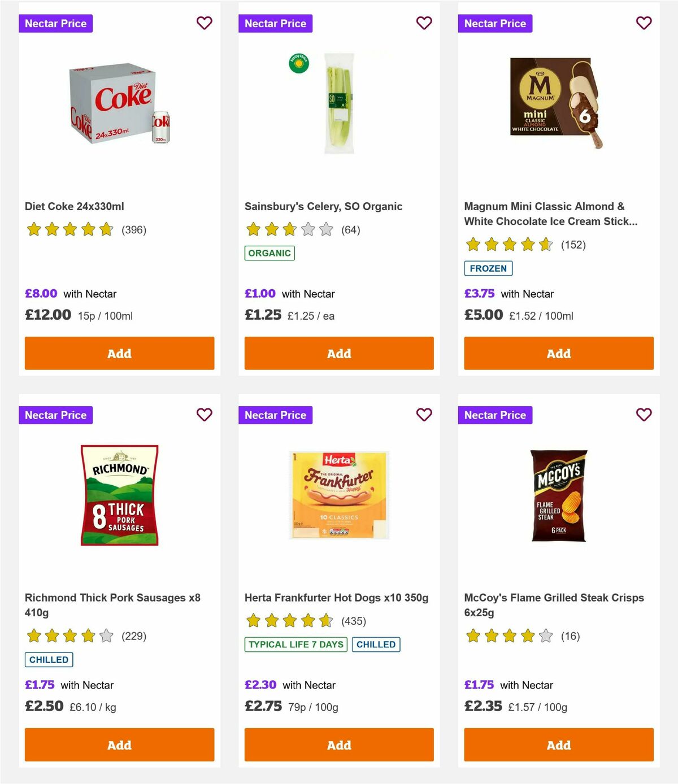The image size is (678, 784).
Task: Toggle favourite on Herta Frankfurter Hot Dogs
Action: [424, 415]
